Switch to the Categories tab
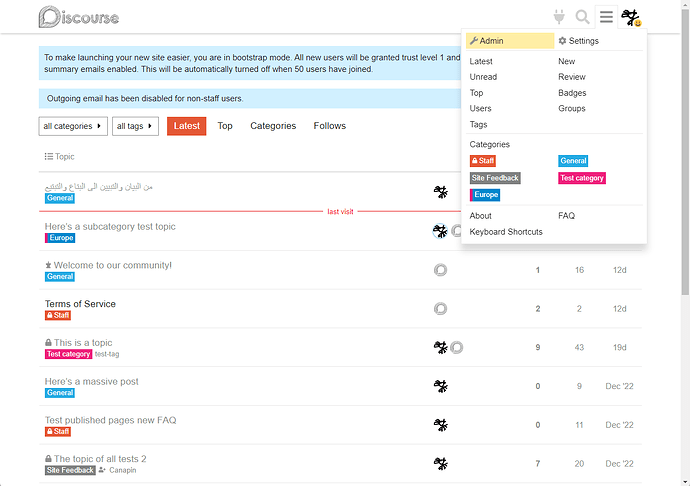 coord(273,126)
